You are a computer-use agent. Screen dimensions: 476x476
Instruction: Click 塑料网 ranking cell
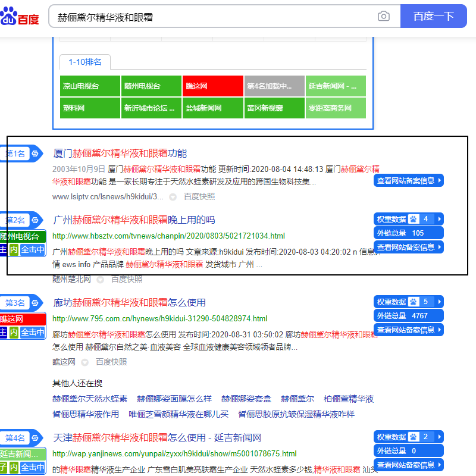click(x=90, y=108)
